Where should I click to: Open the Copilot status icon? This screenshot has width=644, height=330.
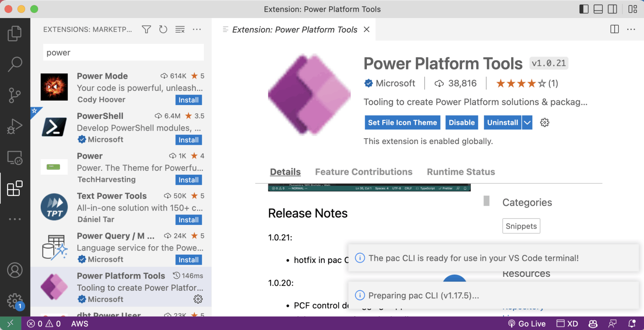[x=593, y=323]
